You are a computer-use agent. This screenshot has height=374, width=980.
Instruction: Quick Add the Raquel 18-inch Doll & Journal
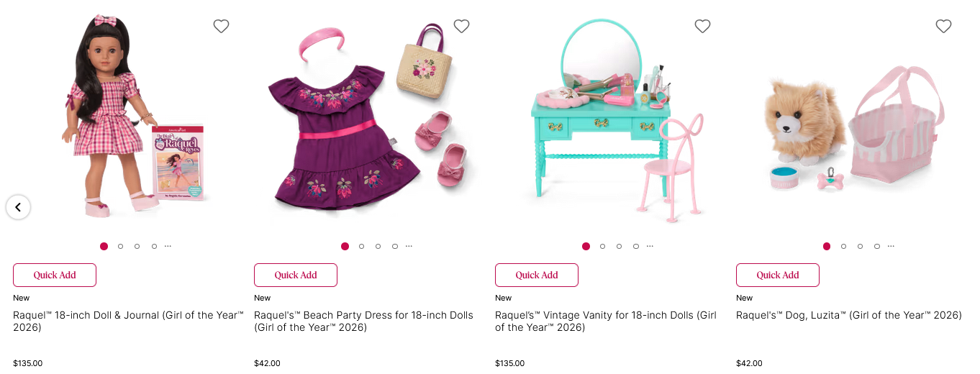[55, 275]
